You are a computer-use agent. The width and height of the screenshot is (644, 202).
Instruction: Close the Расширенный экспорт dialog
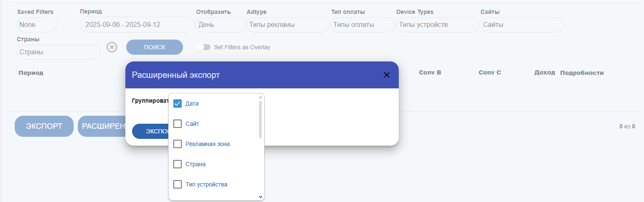(387, 75)
